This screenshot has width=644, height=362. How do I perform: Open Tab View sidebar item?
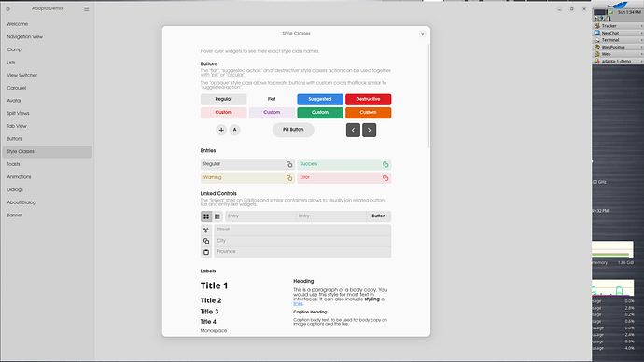[48, 126]
